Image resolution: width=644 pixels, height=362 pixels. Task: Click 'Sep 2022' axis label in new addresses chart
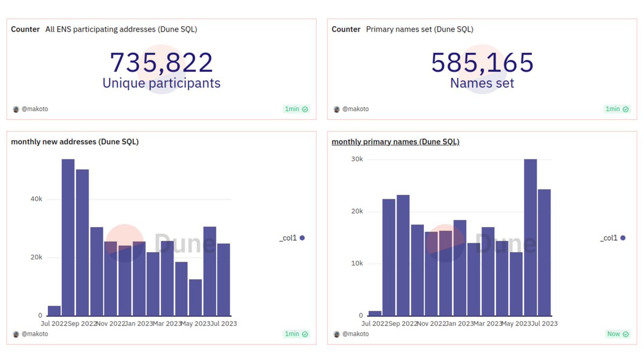point(83,323)
